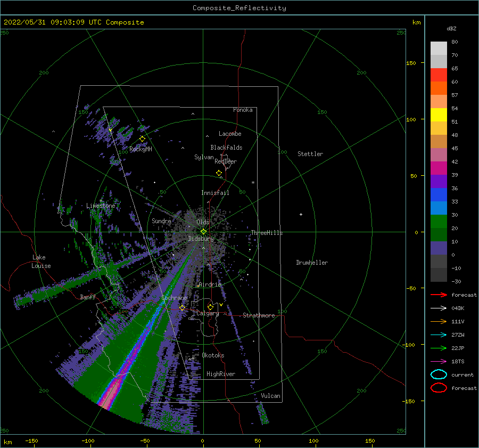Click the Limestone label
Image resolution: width=479 pixels, height=448 pixels.
pos(101,206)
